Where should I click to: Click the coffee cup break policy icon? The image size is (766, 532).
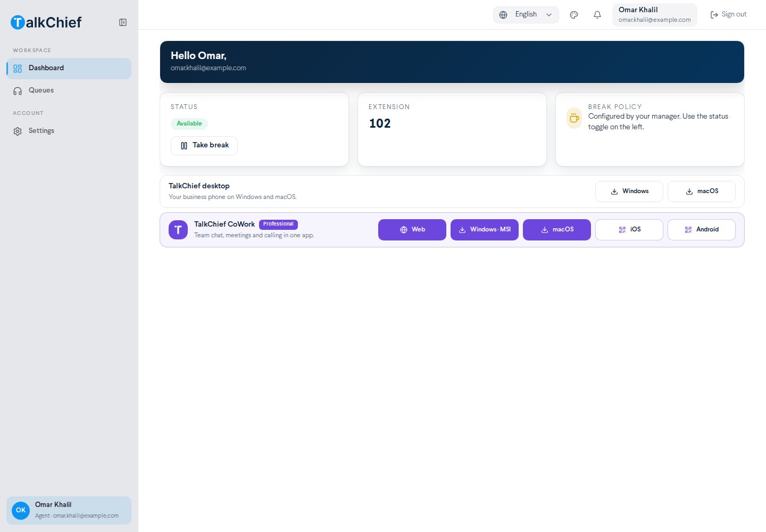click(x=574, y=118)
